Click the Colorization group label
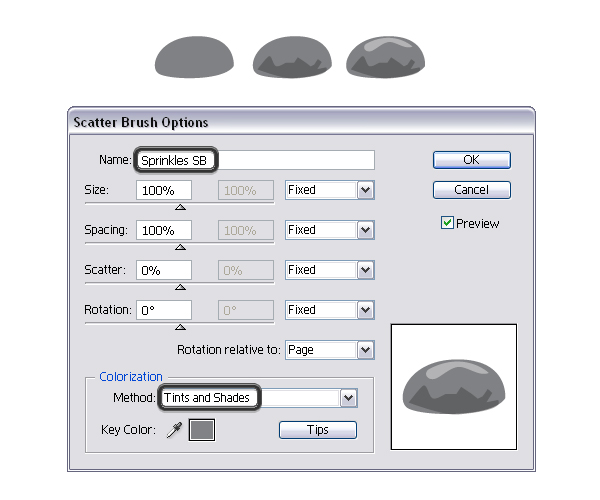 click(x=131, y=377)
